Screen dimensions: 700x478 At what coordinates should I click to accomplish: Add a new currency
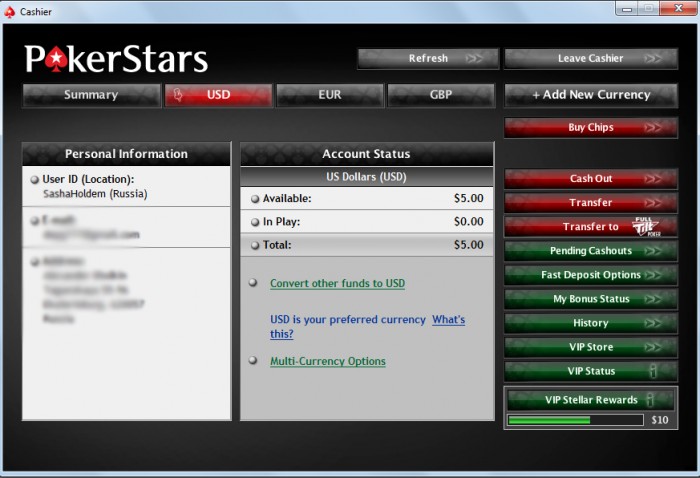click(x=591, y=95)
